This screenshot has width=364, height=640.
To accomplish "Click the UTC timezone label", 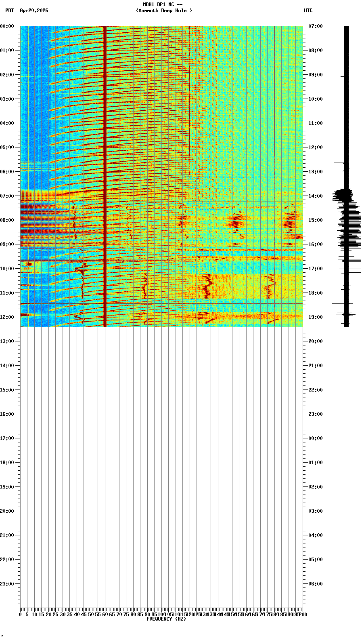I will (308, 11).
